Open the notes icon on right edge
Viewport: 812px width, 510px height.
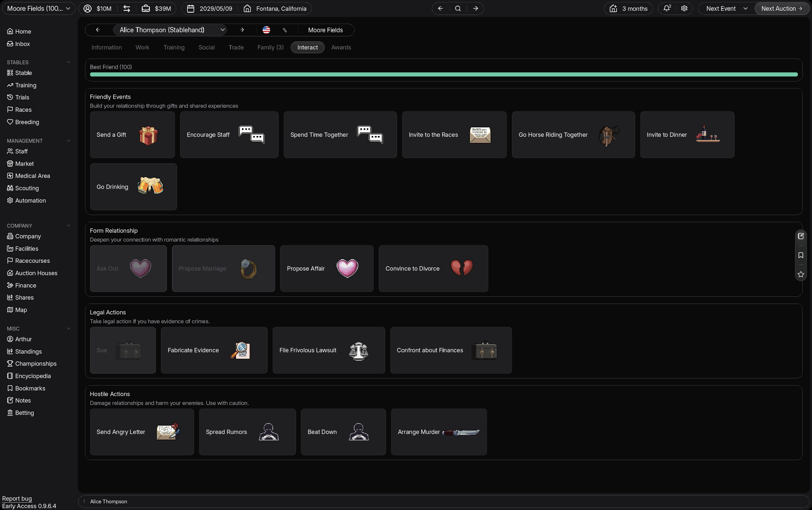(x=800, y=236)
